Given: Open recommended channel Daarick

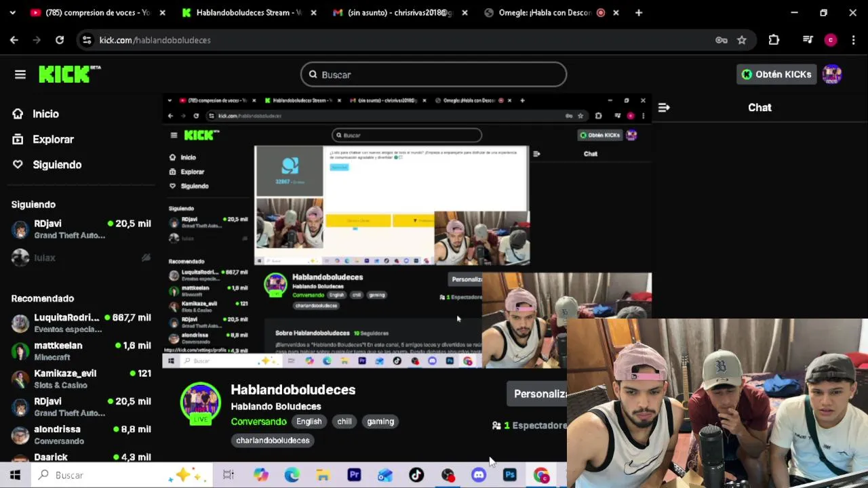Looking at the screenshot, I should 81,457.
